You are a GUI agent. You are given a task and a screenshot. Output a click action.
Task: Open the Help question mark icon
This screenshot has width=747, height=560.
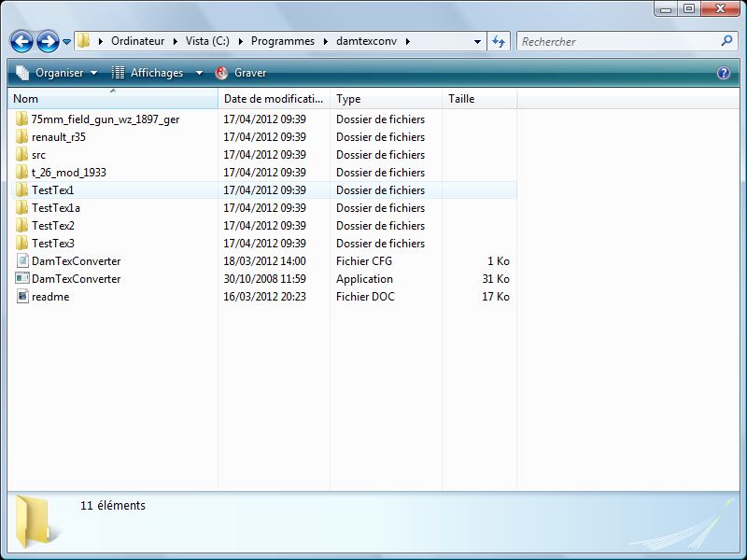click(x=723, y=73)
